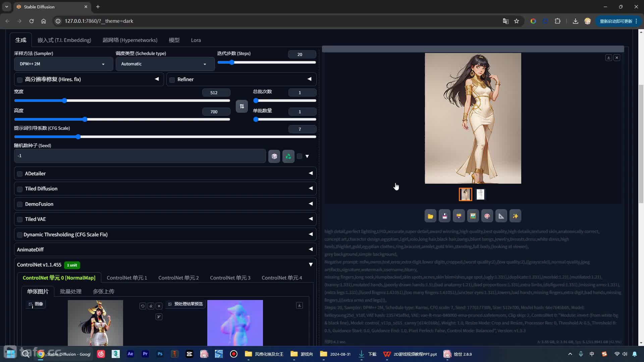Expand the Hires. fix section arrow
Viewport: 644px width, 362px height.
tap(157, 79)
